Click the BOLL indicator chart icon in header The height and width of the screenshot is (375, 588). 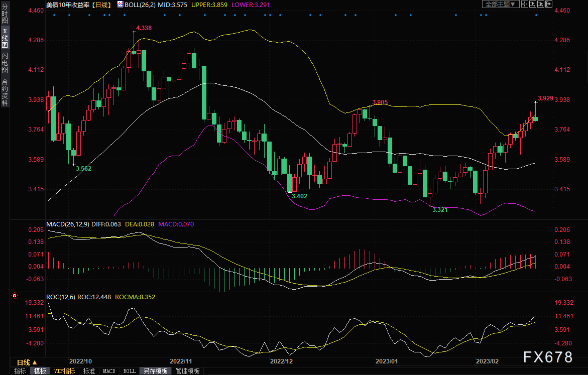[x=120, y=5]
